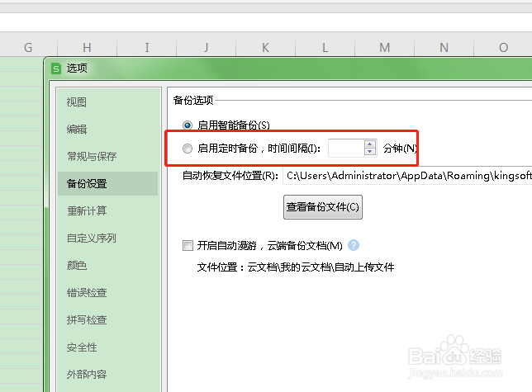
Task: Select column header J in the spreadsheet
Action: point(206,48)
